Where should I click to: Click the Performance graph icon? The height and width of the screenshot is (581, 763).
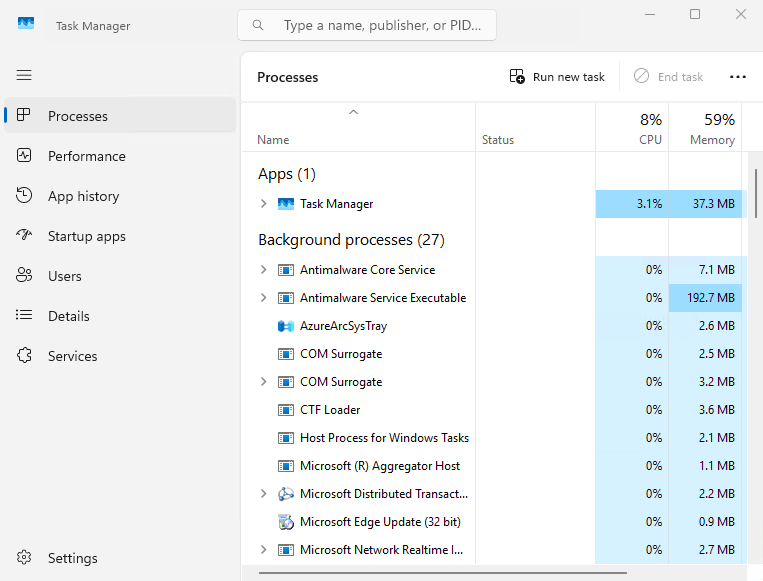(x=24, y=155)
